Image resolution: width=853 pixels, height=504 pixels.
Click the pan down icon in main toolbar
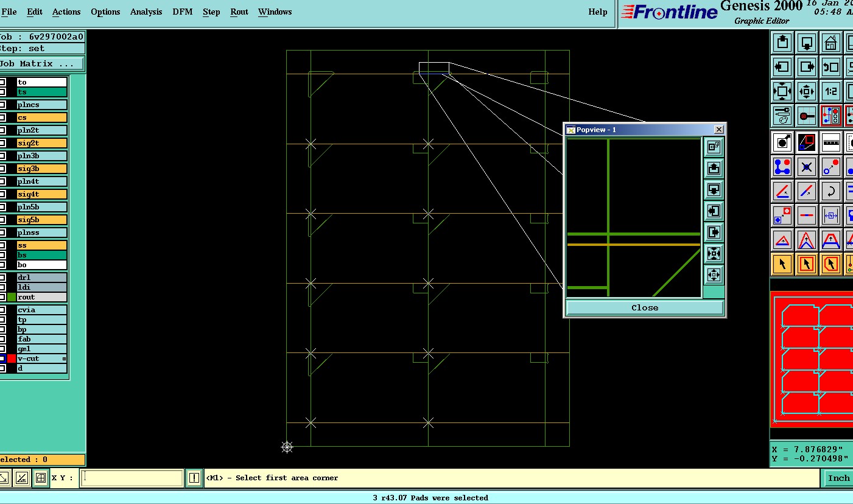[x=807, y=43]
